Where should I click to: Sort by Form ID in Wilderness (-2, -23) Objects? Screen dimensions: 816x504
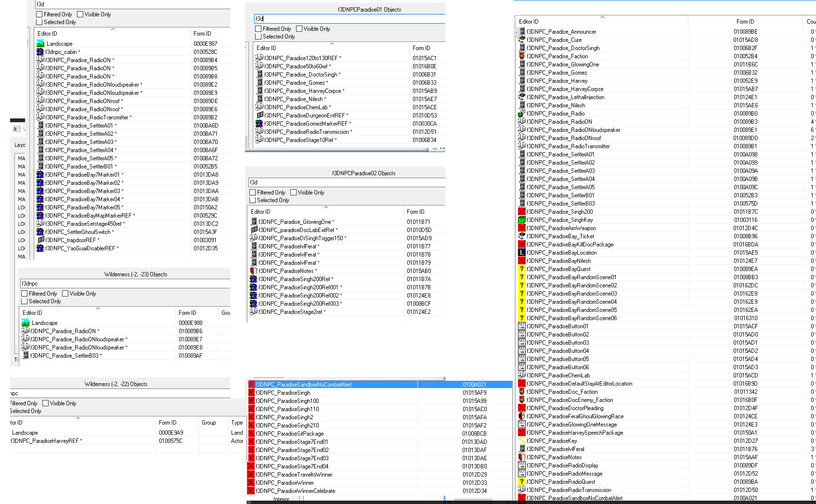[197, 313]
